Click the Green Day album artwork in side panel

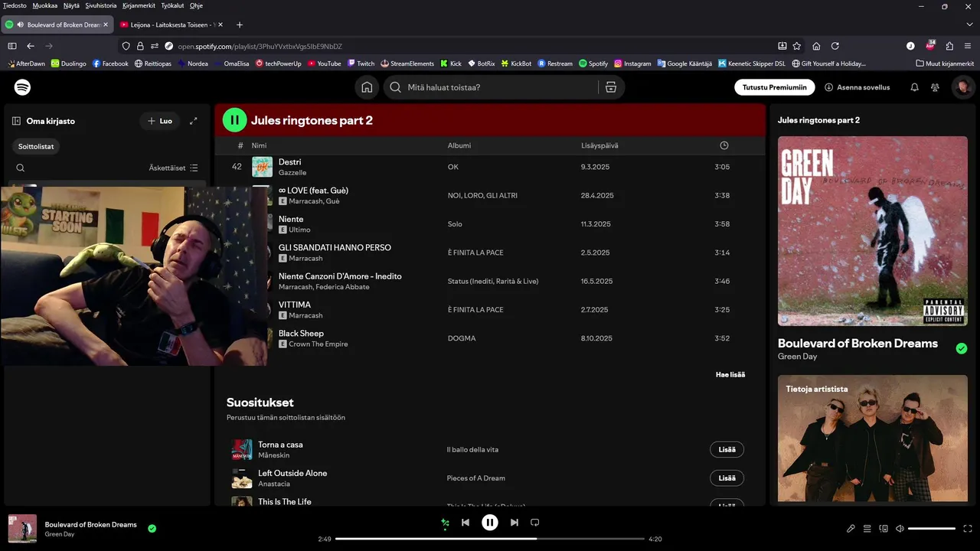pos(873,231)
